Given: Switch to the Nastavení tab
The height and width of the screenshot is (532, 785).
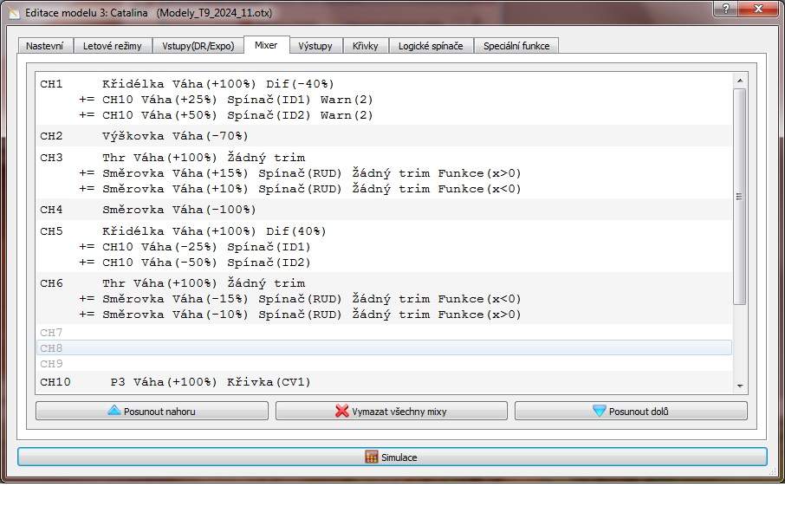Looking at the screenshot, I should click(x=44, y=46).
